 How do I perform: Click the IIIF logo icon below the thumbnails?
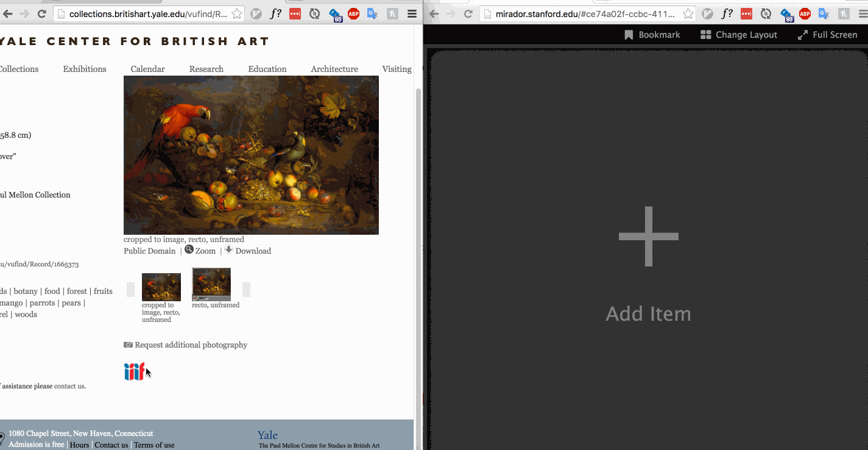[135, 371]
